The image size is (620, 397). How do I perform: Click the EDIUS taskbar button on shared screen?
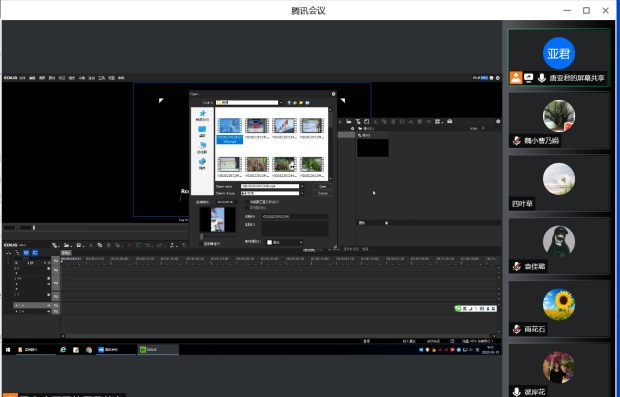[158, 350]
